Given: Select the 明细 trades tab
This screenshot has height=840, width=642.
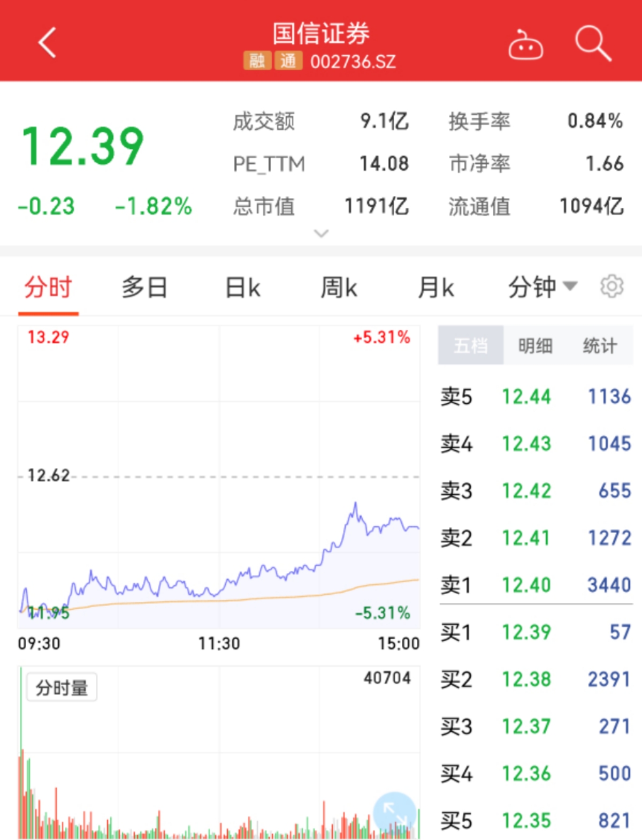Looking at the screenshot, I should click(x=535, y=345).
